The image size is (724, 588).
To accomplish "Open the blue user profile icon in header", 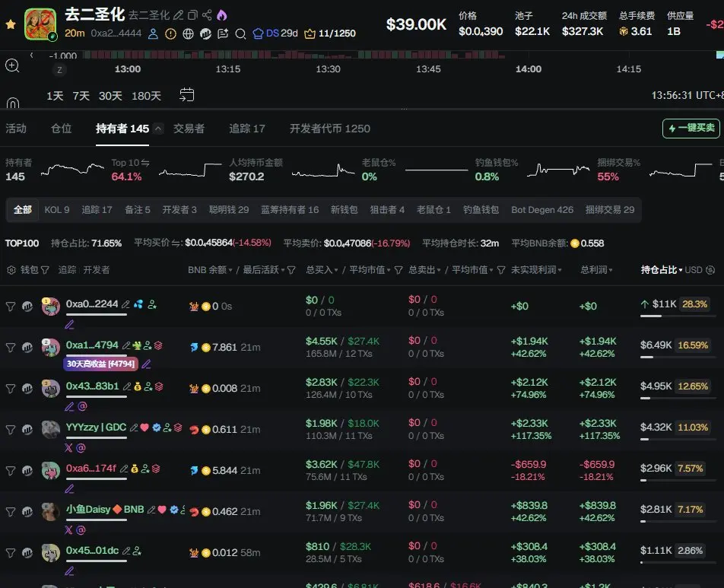I will [x=153, y=33].
